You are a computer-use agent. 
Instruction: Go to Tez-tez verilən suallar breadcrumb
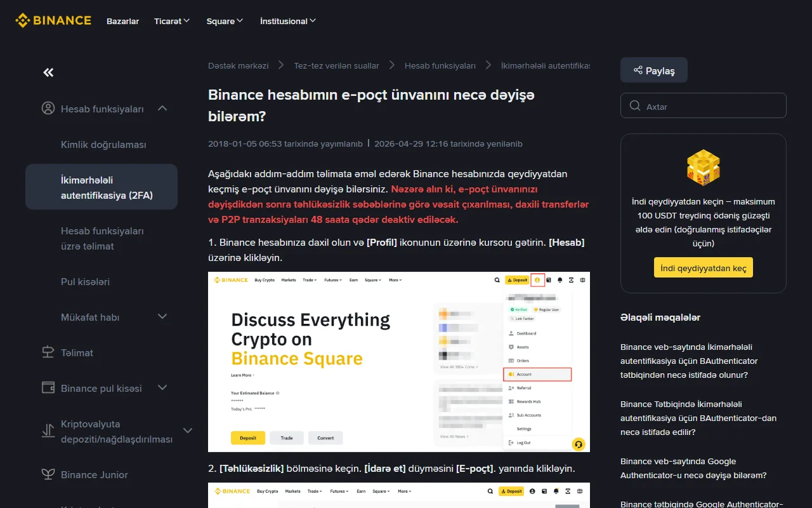337,65
